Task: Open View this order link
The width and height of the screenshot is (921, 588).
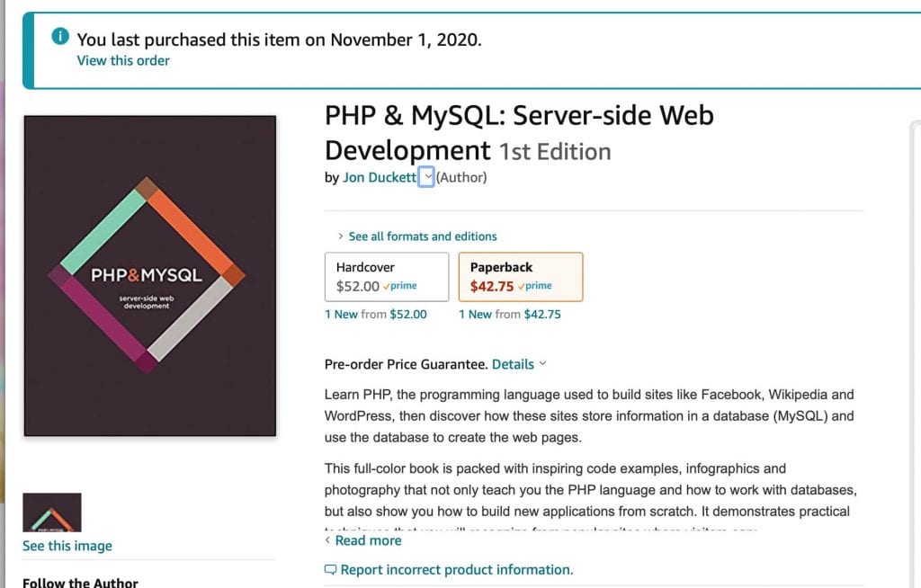Action: (123, 60)
